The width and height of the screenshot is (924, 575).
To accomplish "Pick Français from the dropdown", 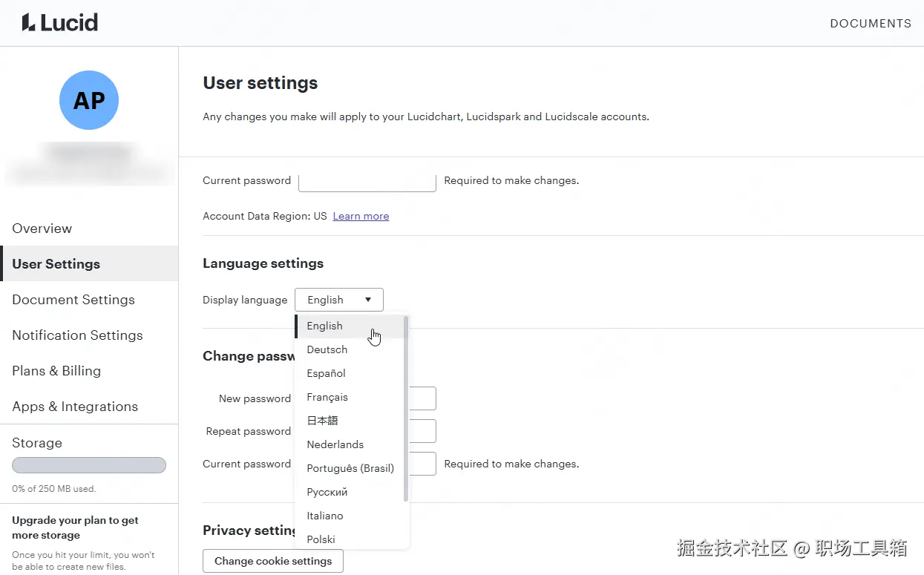I will pos(327,397).
